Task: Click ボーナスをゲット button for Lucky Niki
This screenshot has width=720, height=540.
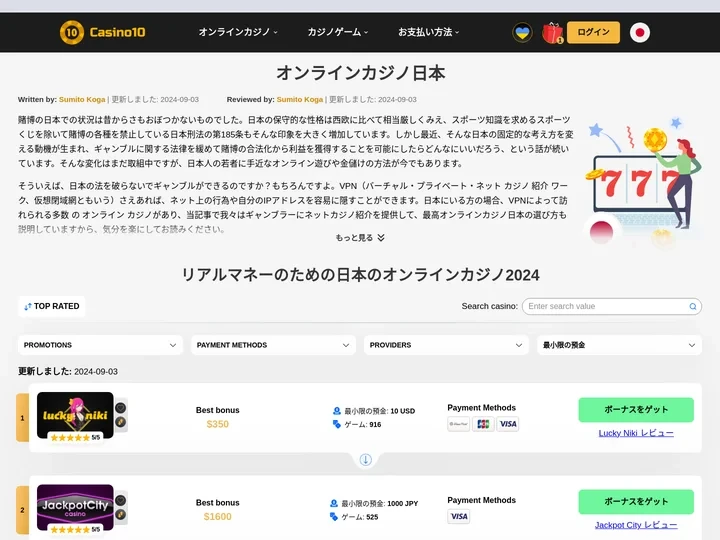Action: (636, 410)
